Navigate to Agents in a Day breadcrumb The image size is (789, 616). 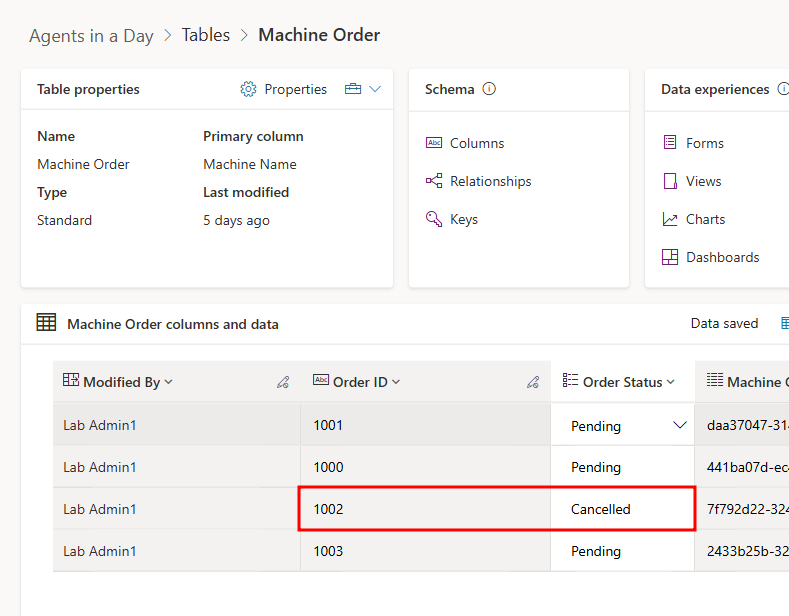[x=91, y=36]
